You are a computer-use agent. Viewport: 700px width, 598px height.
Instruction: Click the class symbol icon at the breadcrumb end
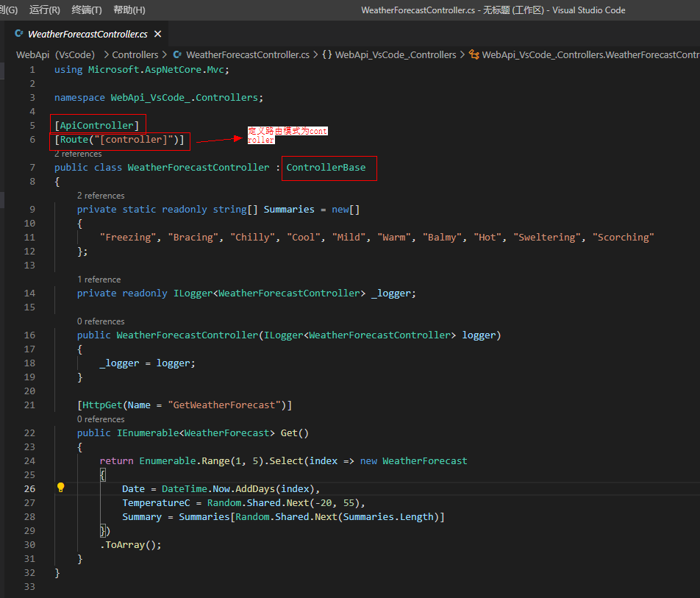click(474, 54)
